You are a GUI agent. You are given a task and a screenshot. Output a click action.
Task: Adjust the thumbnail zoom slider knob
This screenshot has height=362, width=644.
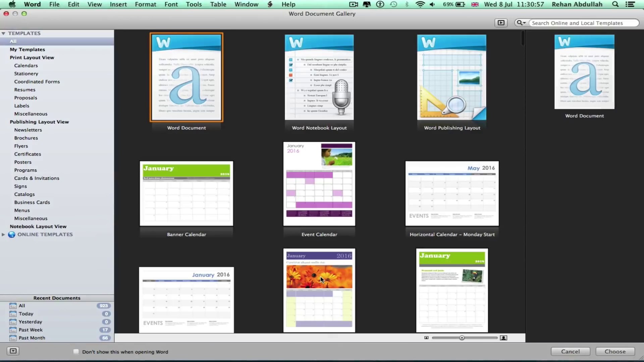[462, 338]
